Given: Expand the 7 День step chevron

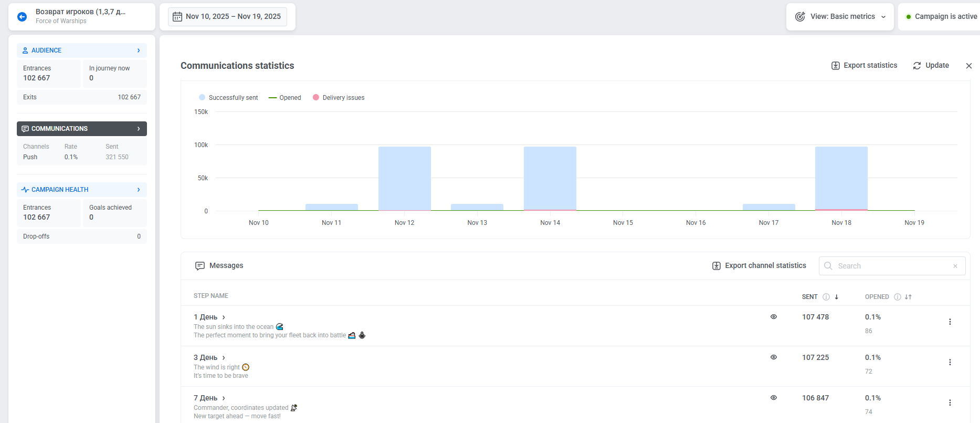Looking at the screenshot, I should tap(224, 398).
